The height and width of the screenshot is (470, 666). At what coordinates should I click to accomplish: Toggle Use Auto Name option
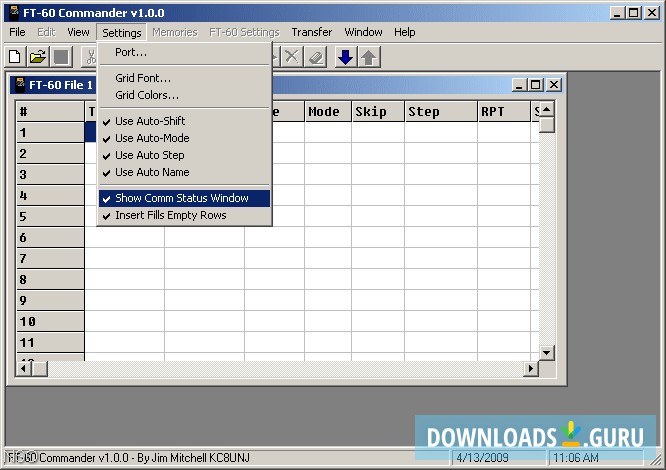click(x=184, y=172)
